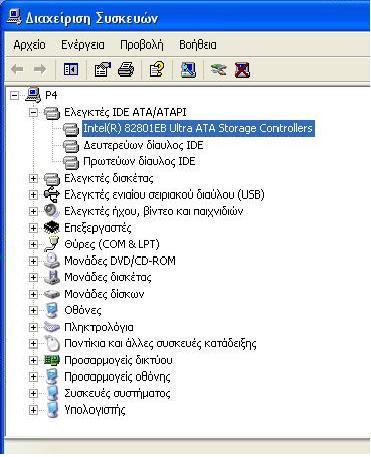Expand Ελεγκτές ήχου, βίντεο και παιχνιδιών

(33, 212)
